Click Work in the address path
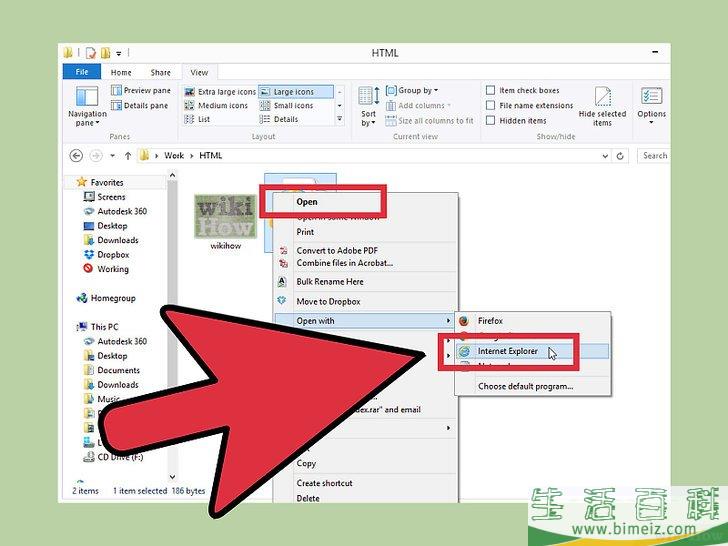 [x=174, y=156]
